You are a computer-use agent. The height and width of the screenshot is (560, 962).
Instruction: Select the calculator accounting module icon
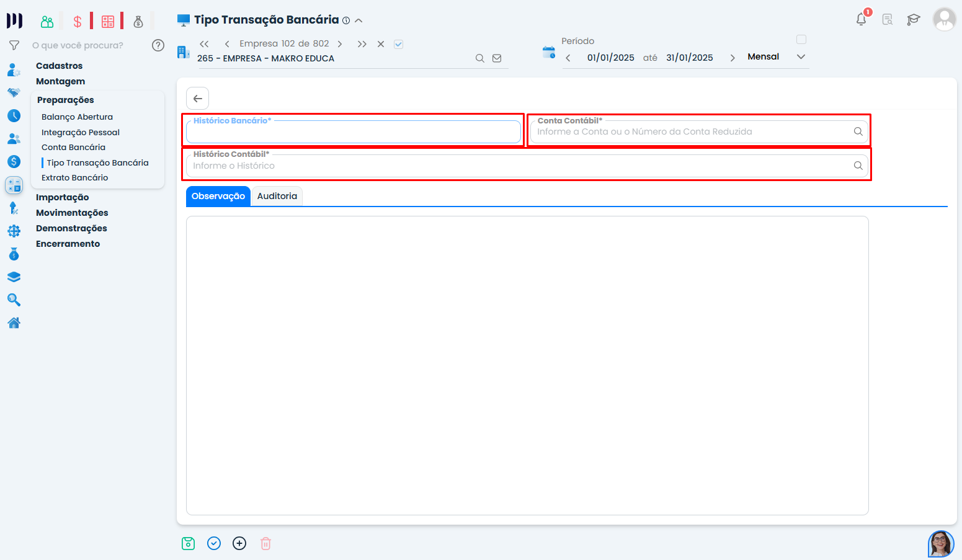[14, 185]
